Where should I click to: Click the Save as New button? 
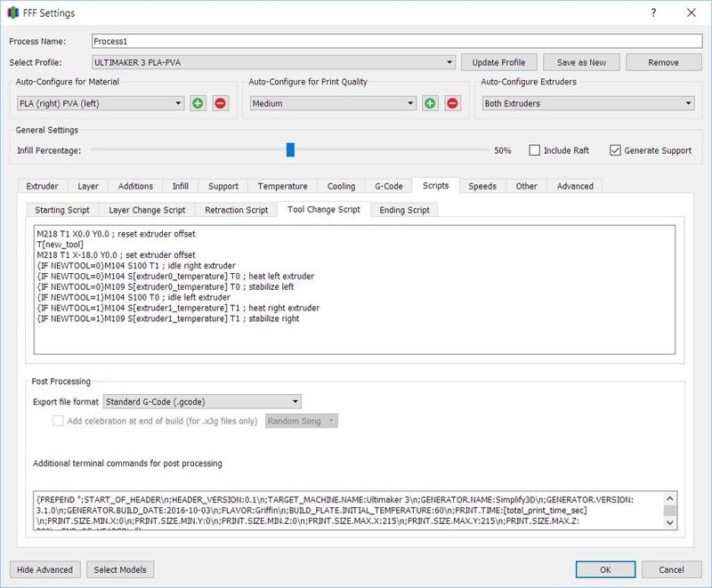(x=581, y=62)
